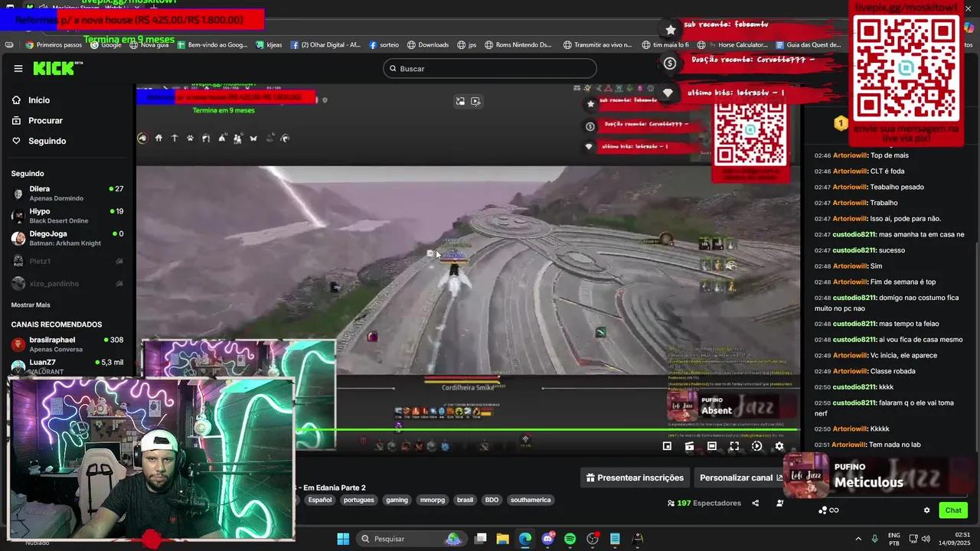Viewport: 980px width, 551px height.
Task: Open Primeiros passos bookmark
Action: click(54, 45)
